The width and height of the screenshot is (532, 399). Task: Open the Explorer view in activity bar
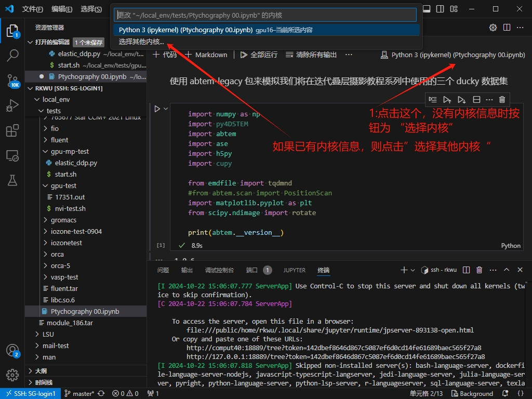click(x=12, y=31)
